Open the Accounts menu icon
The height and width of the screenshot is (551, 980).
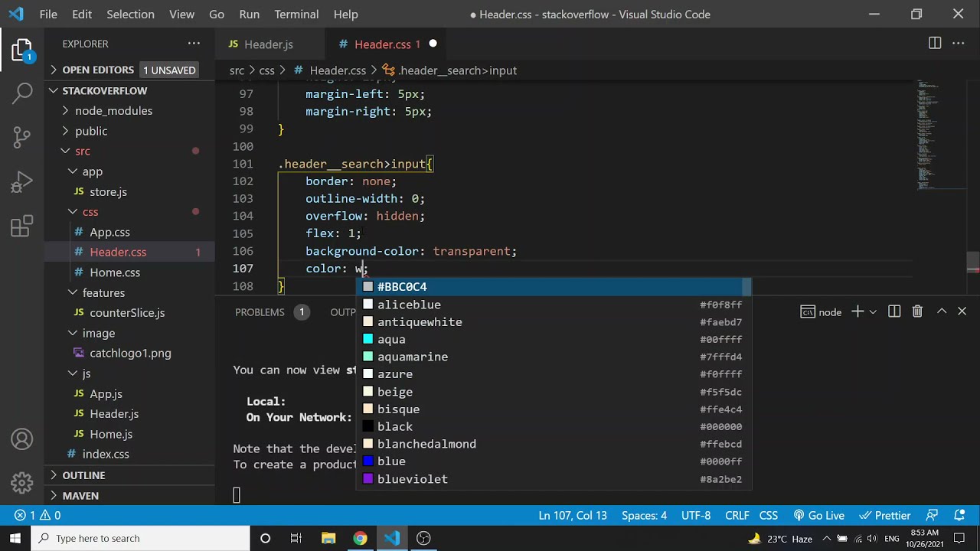21,439
